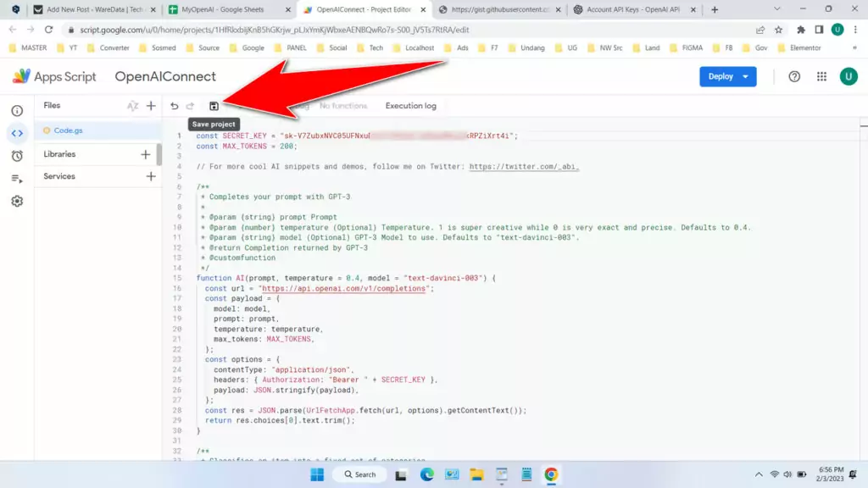
Task: Click the Save project icon
Action: pyautogui.click(x=214, y=106)
